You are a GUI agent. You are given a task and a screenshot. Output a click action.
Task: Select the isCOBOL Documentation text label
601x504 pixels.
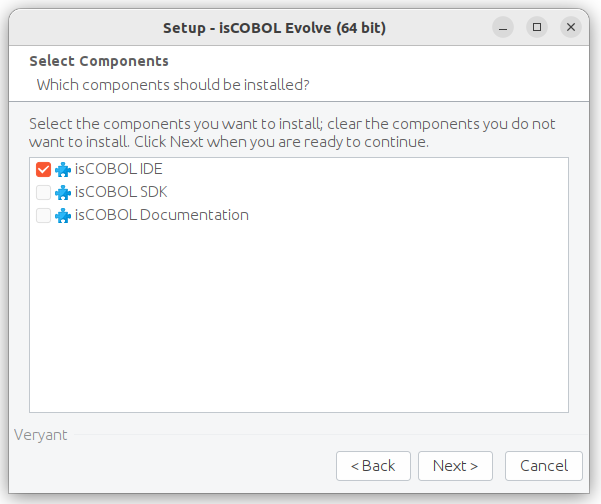[x=162, y=215]
